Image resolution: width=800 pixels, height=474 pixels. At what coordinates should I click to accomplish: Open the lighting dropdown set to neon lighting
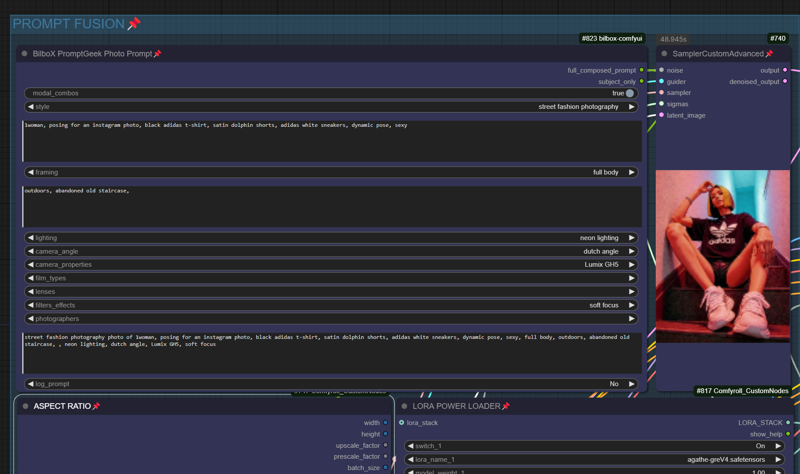point(330,238)
